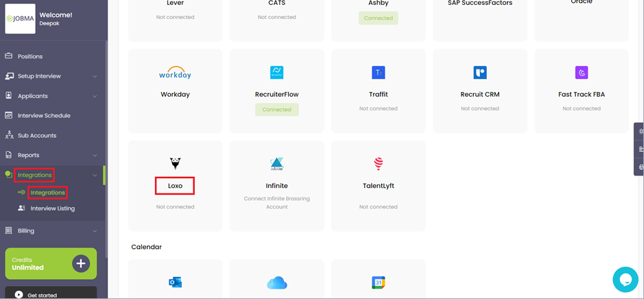644x299 pixels.
Task: Click the Interview Listing person icon
Action: 21,208
